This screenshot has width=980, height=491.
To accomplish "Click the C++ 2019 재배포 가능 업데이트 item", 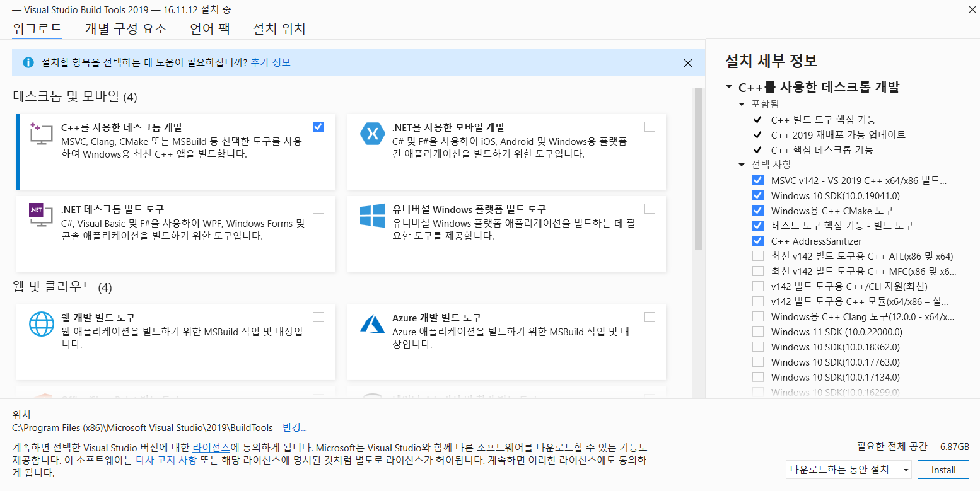I will [x=838, y=134].
